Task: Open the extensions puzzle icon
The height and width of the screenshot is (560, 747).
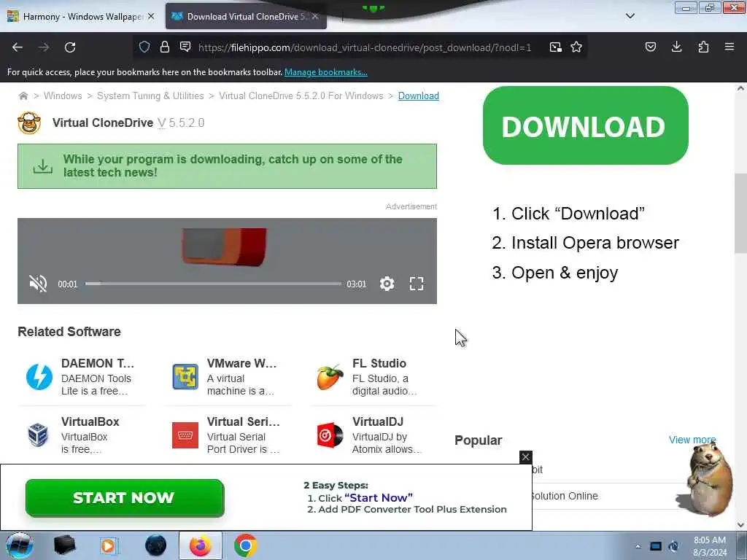Action: click(703, 47)
